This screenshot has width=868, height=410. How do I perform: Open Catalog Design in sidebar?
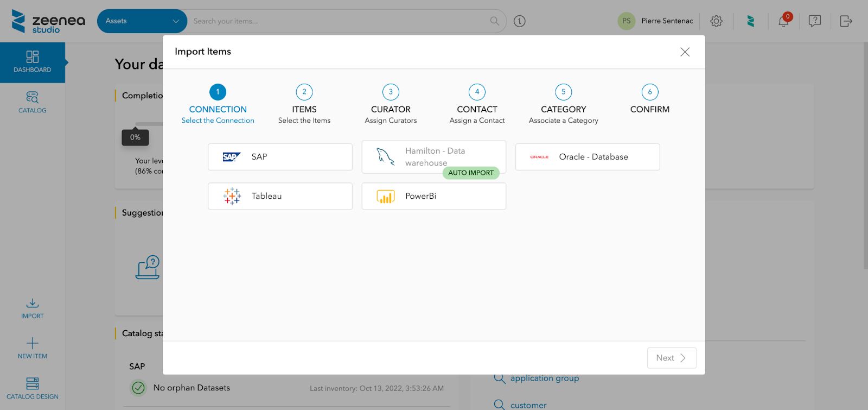(33, 388)
